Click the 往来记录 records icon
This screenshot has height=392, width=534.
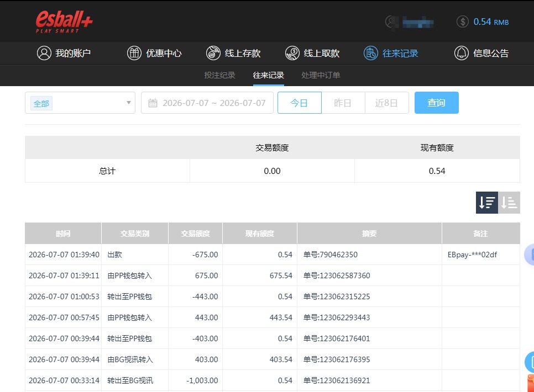tap(370, 53)
